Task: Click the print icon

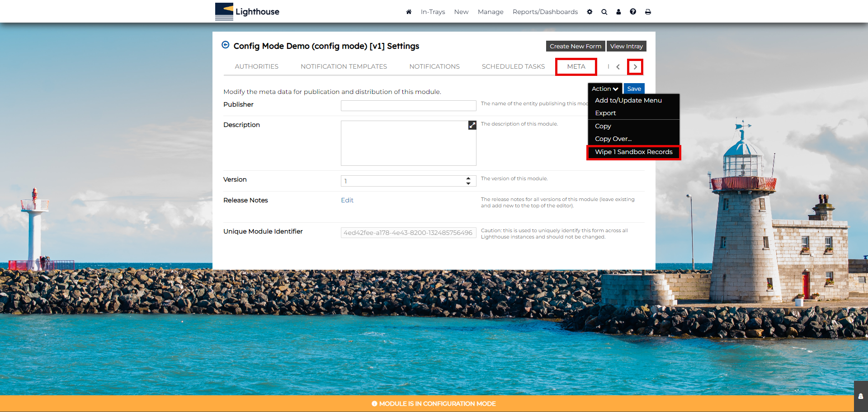Action: pos(648,12)
